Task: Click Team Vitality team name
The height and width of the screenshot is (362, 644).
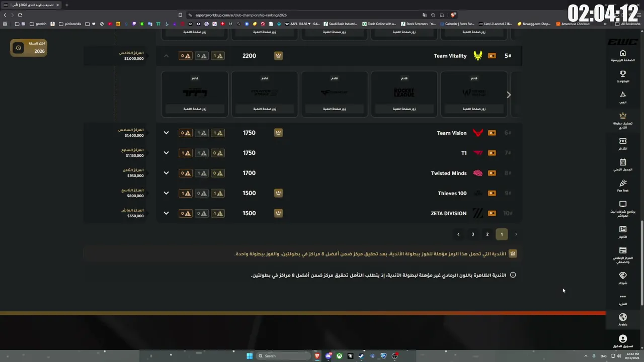Action: point(450,56)
